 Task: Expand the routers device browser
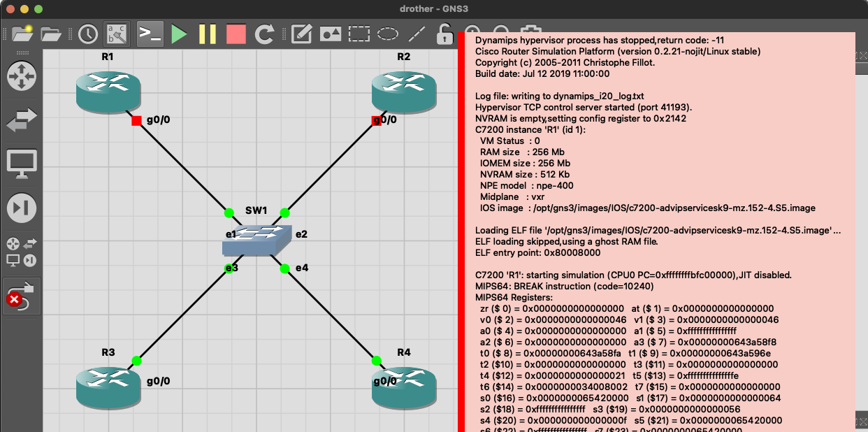click(22, 75)
